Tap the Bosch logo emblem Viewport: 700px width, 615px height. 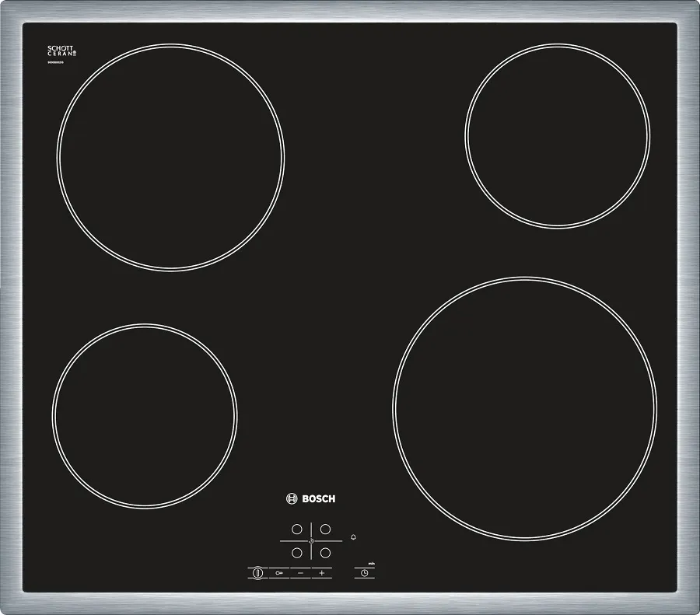pos(292,498)
